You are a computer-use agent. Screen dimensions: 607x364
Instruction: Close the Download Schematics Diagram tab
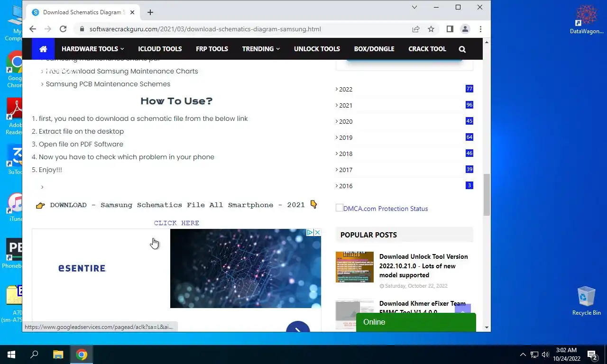(x=132, y=12)
